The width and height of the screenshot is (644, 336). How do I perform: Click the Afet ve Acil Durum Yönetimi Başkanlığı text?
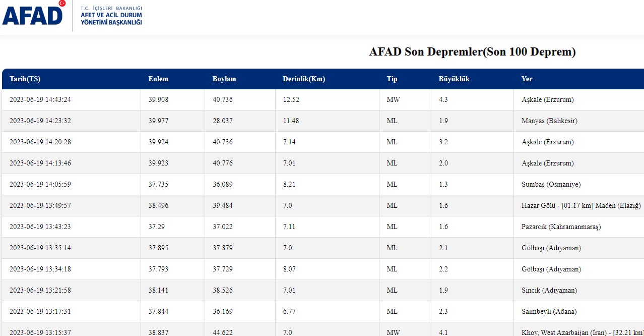point(111,16)
